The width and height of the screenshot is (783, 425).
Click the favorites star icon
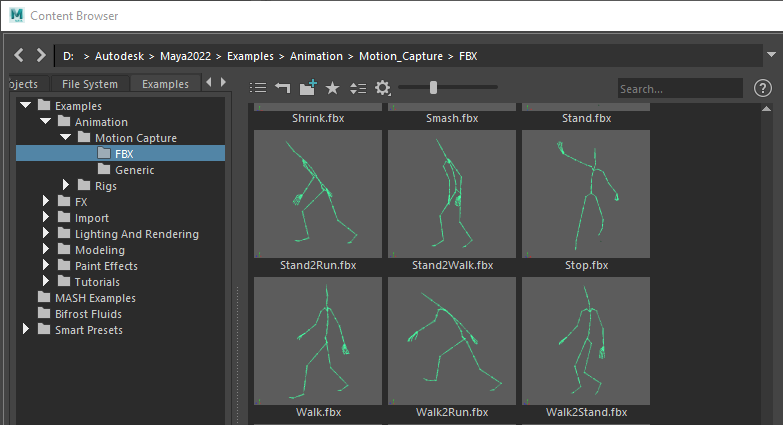[332, 88]
